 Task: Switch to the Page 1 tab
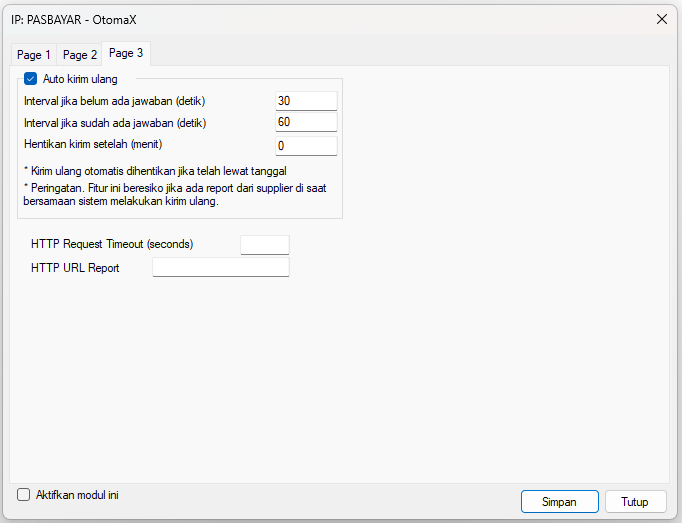click(33, 55)
